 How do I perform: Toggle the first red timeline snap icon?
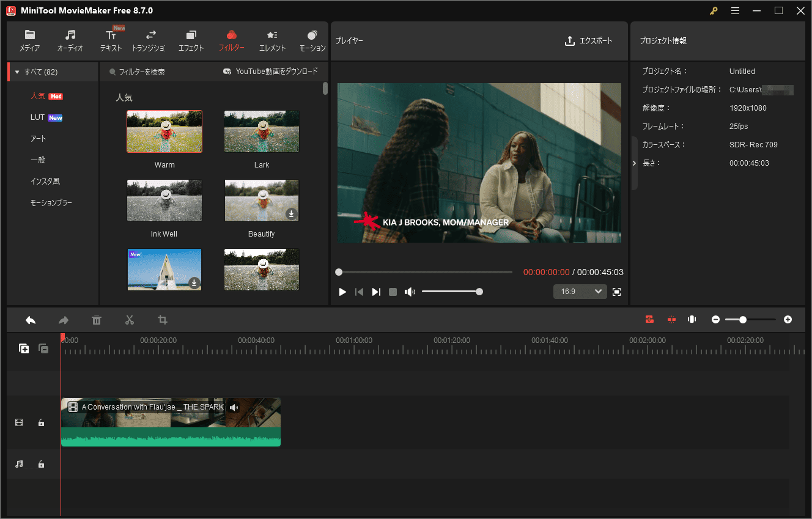(649, 319)
